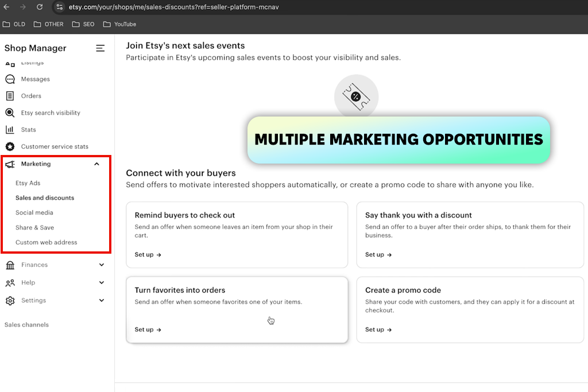Collapse Shop Manager sidebar via hamburger icon
Image resolution: width=588 pixels, height=392 pixels.
pyautogui.click(x=100, y=48)
